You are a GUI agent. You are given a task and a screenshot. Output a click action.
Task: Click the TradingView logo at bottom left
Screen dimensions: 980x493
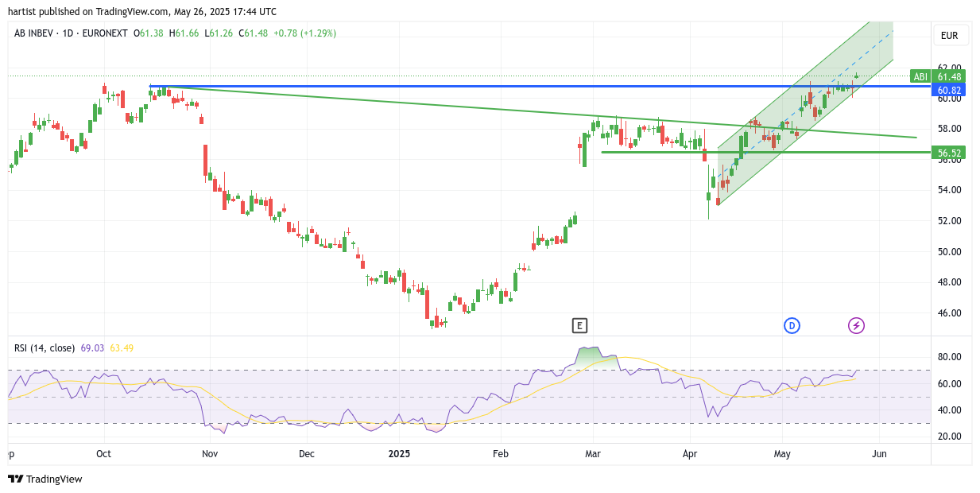(45, 479)
